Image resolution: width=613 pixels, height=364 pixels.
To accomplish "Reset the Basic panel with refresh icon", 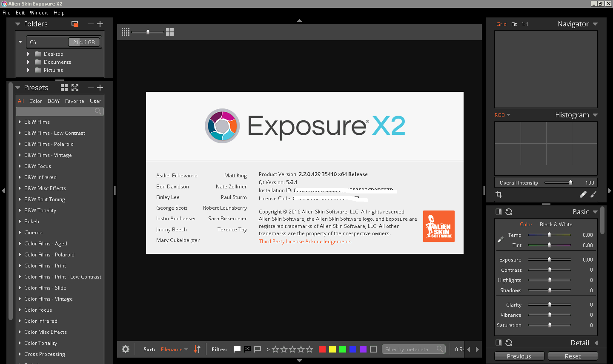I will [509, 212].
